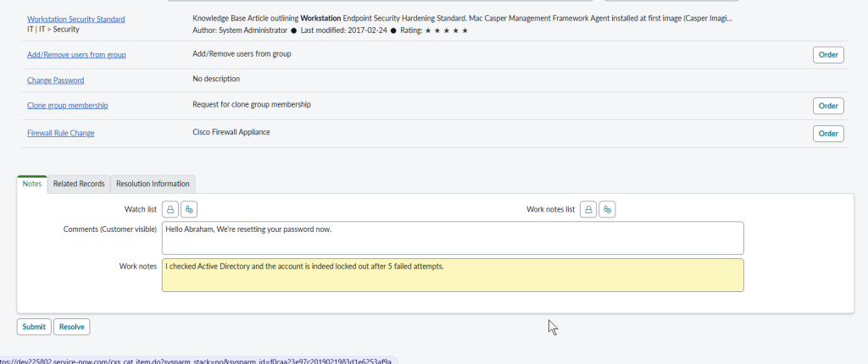Viewport: 868px width, 364px height.
Task: Select the Resolution Information tab
Action: coord(153,184)
